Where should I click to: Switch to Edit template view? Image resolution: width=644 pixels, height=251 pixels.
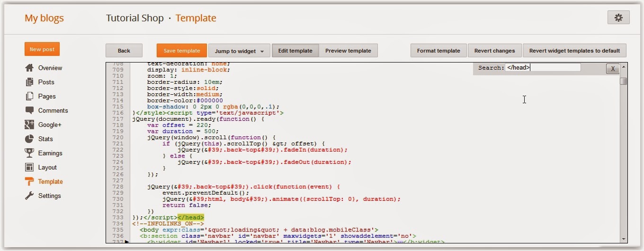[295, 51]
